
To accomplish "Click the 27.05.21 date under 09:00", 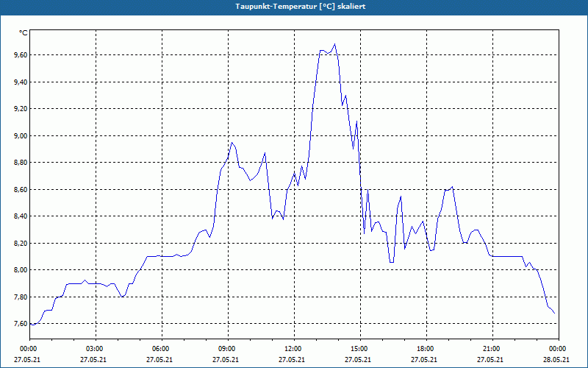I will click(226, 359).
